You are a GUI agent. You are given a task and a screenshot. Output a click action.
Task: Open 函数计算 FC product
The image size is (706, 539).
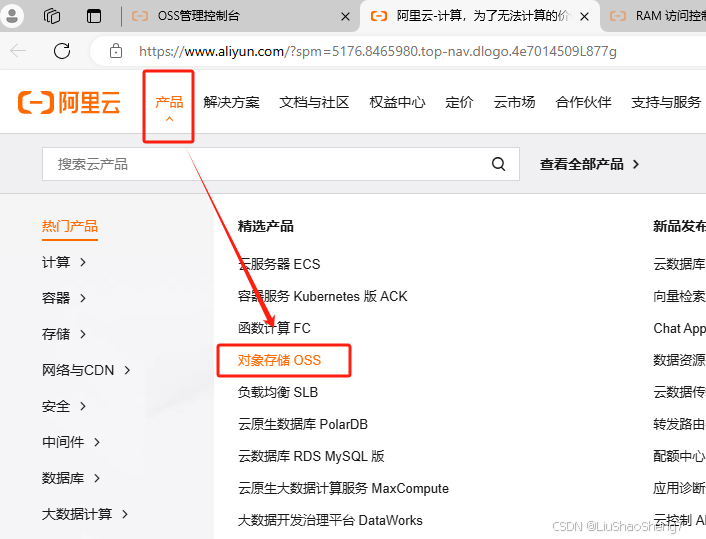(x=274, y=328)
